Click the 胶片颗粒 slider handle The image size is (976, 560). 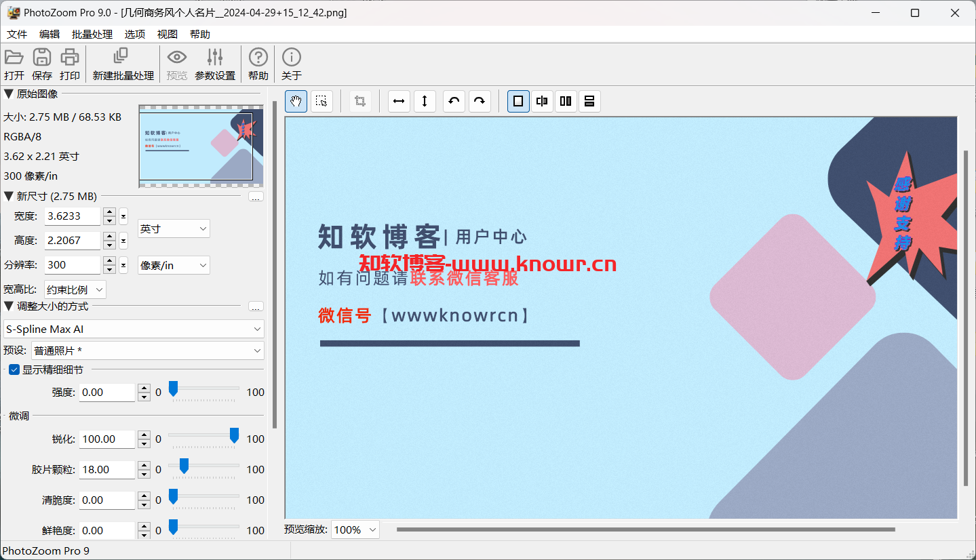point(184,466)
